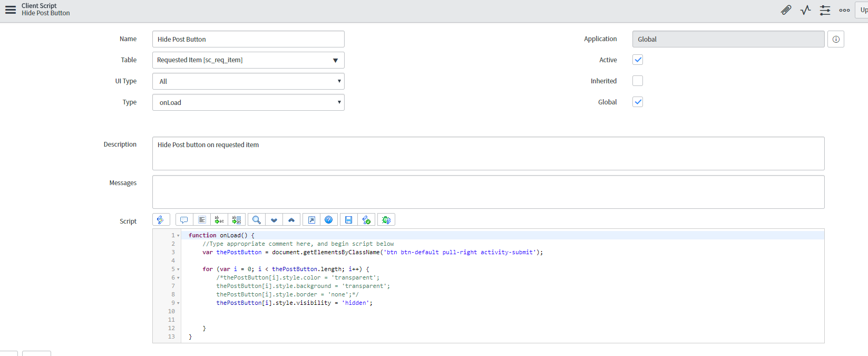The width and height of the screenshot is (868, 356).
Task: Click the replace icon
Action: [x=219, y=220]
